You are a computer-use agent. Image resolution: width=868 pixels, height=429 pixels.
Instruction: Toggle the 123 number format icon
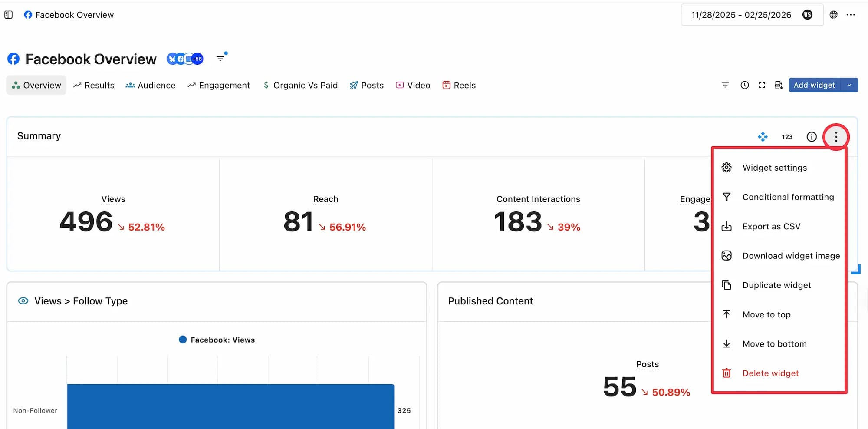[787, 137]
